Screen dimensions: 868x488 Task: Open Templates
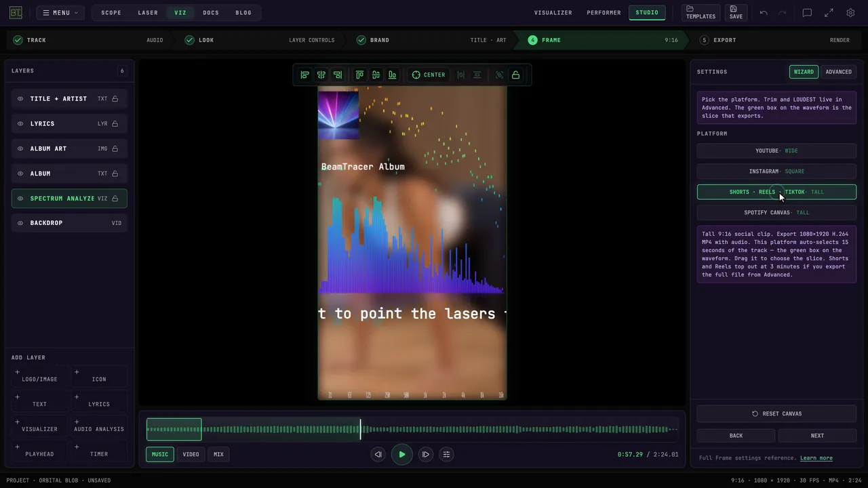[x=701, y=12]
